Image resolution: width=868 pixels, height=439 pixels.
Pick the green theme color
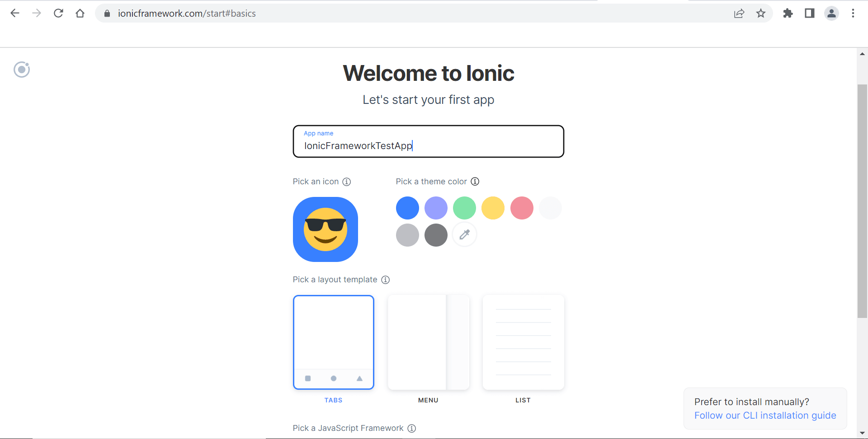pyautogui.click(x=464, y=208)
